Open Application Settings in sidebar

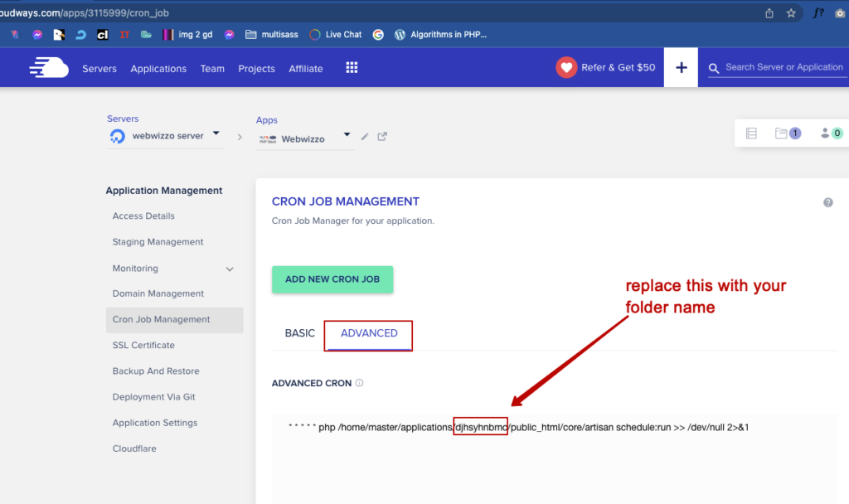pyautogui.click(x=155, y=423)
